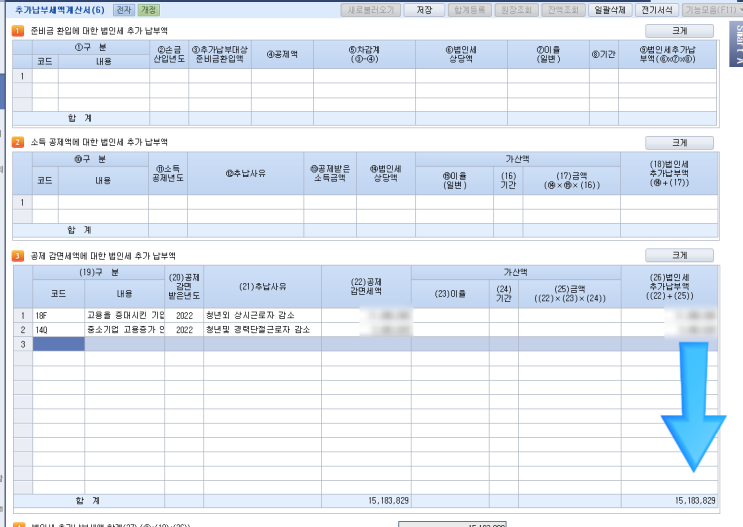Enlarge the 공제 감면세액 section with 크게

tap(679, 255)
